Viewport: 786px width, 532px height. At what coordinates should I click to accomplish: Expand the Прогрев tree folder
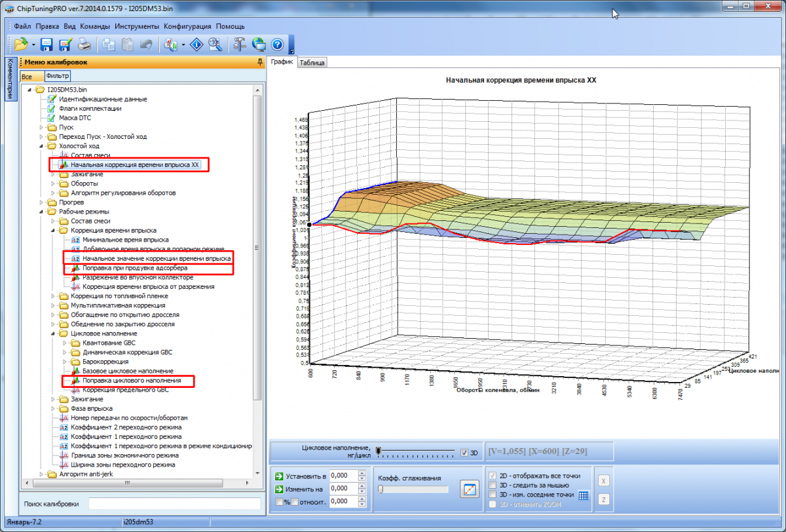click(43, 202)
